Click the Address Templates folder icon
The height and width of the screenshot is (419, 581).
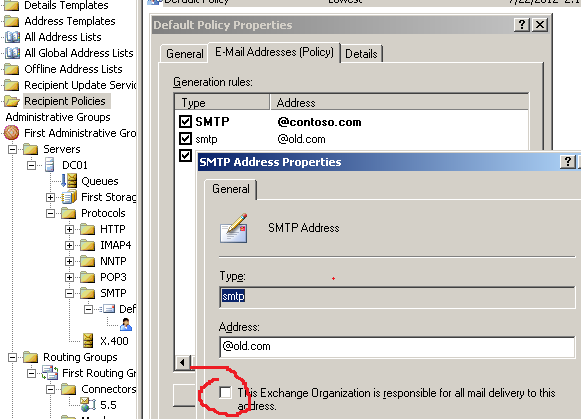point(11,21)
